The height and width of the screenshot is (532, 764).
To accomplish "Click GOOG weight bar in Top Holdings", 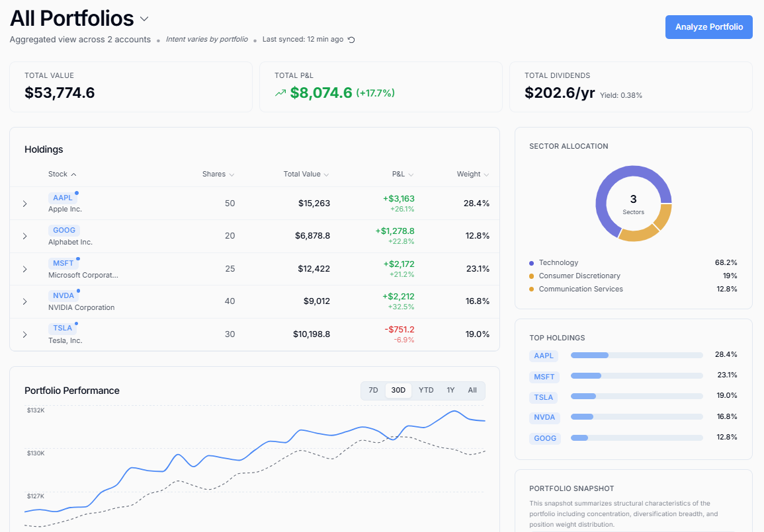I will pyautogui.click(x=637, y=438).
